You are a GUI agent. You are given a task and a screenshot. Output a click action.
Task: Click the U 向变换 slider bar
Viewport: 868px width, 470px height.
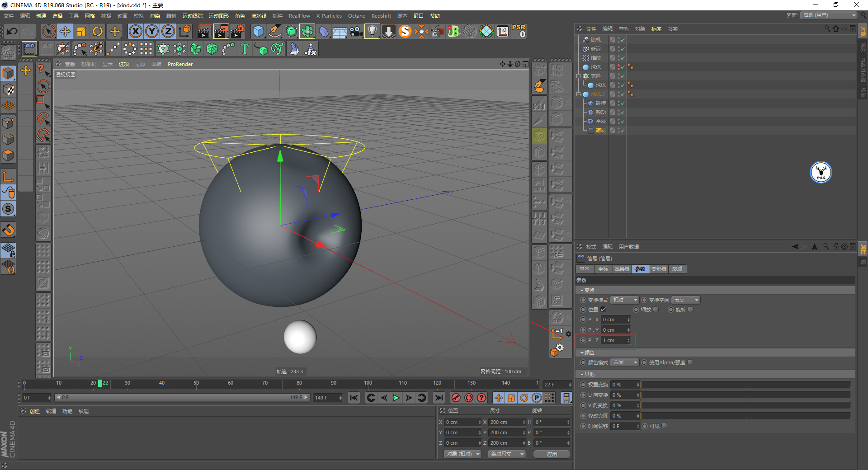[x=745, y=395]
